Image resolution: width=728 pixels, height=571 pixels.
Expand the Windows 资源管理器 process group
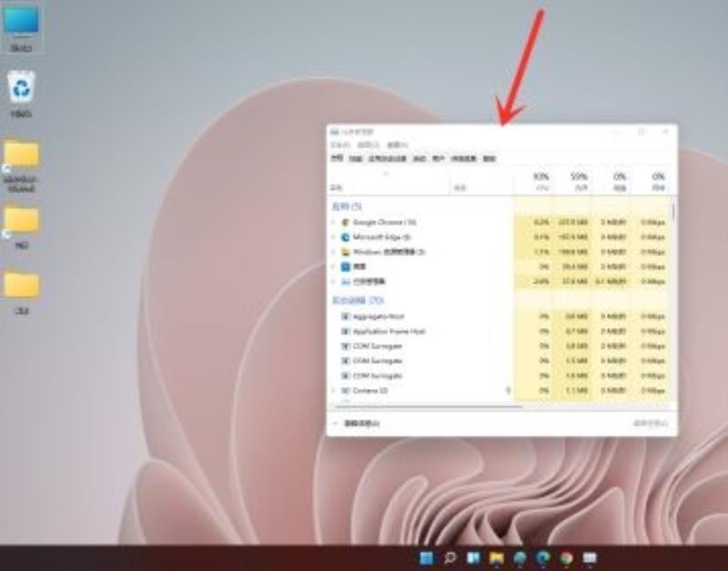tap(333, 252)
